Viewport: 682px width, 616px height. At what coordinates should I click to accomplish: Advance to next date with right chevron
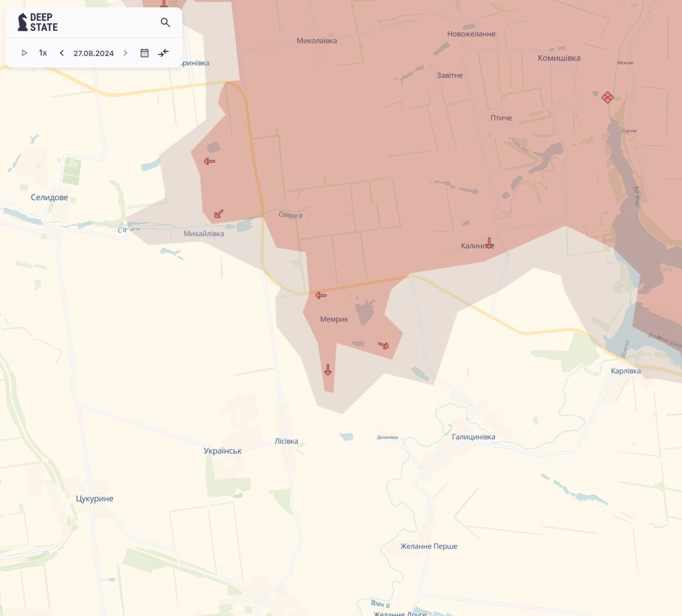[125, 53]
